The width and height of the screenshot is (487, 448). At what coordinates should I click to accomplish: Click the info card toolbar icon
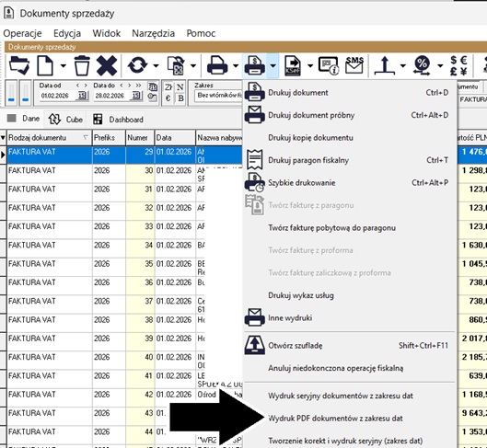click(329, 65)
